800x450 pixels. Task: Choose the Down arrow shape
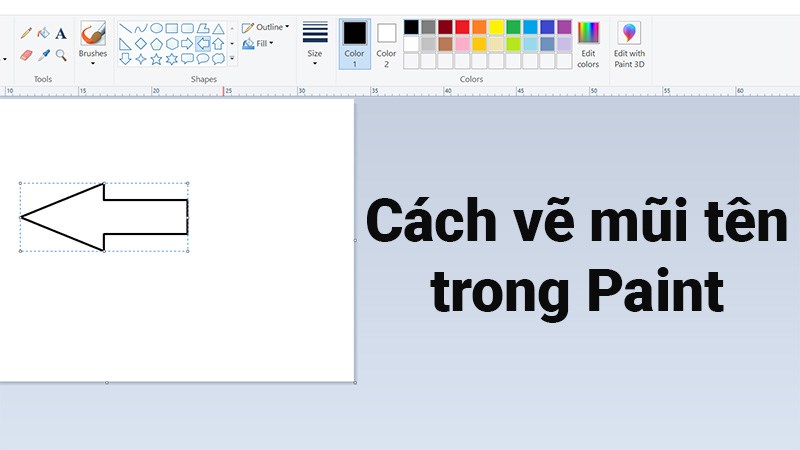[126, 59]
